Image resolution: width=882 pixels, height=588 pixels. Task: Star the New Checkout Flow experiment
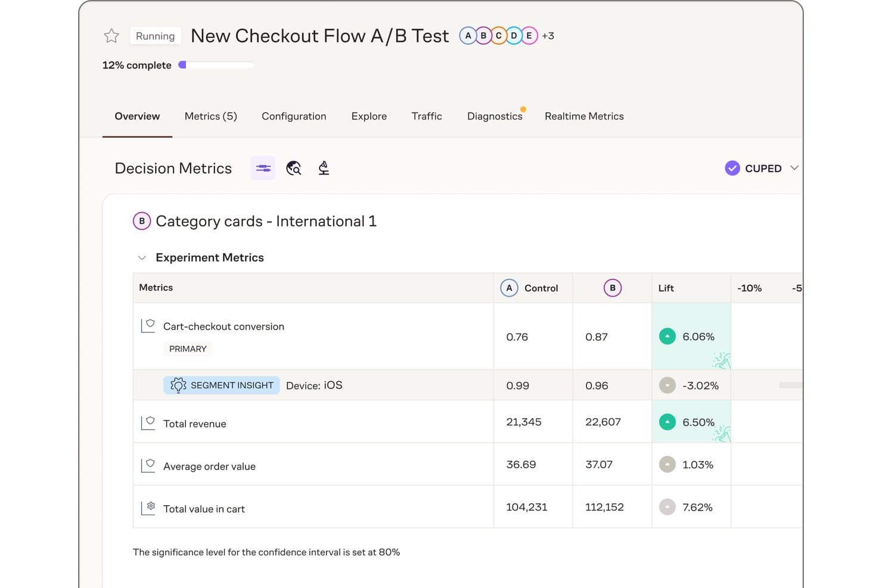(111, 36)
